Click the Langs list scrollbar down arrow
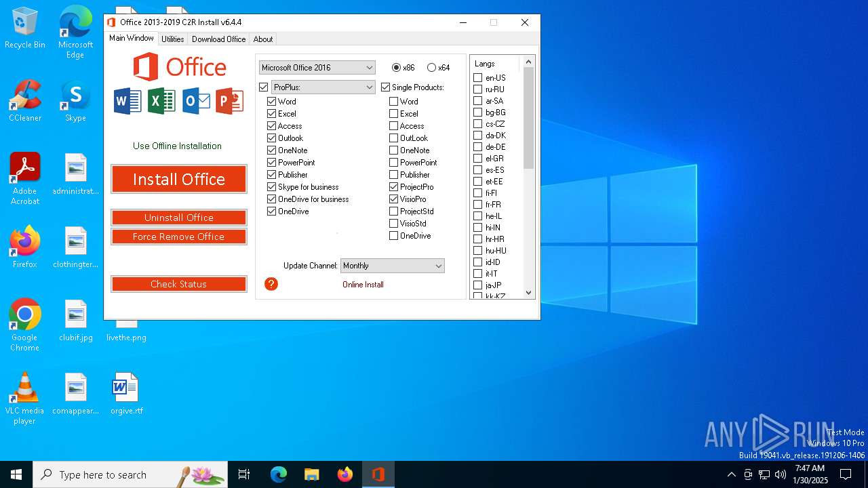The height and width of the screenshot is (488, 868). pos(529,293)
